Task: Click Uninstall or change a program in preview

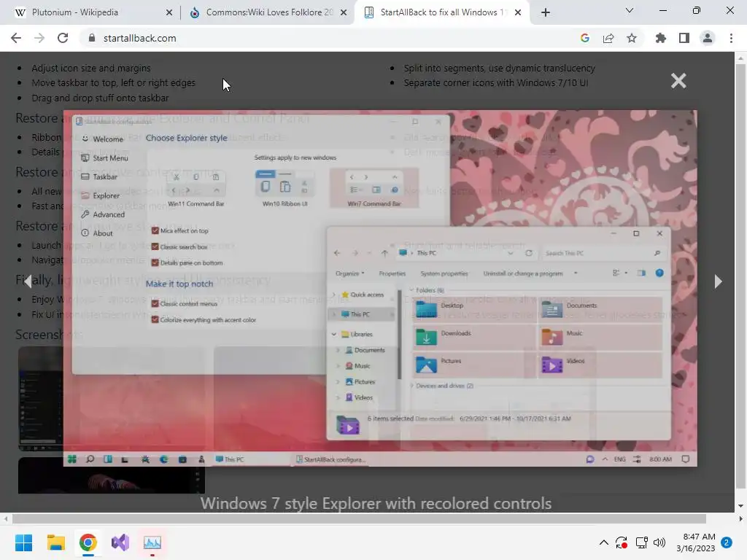Action: [523, 273]
